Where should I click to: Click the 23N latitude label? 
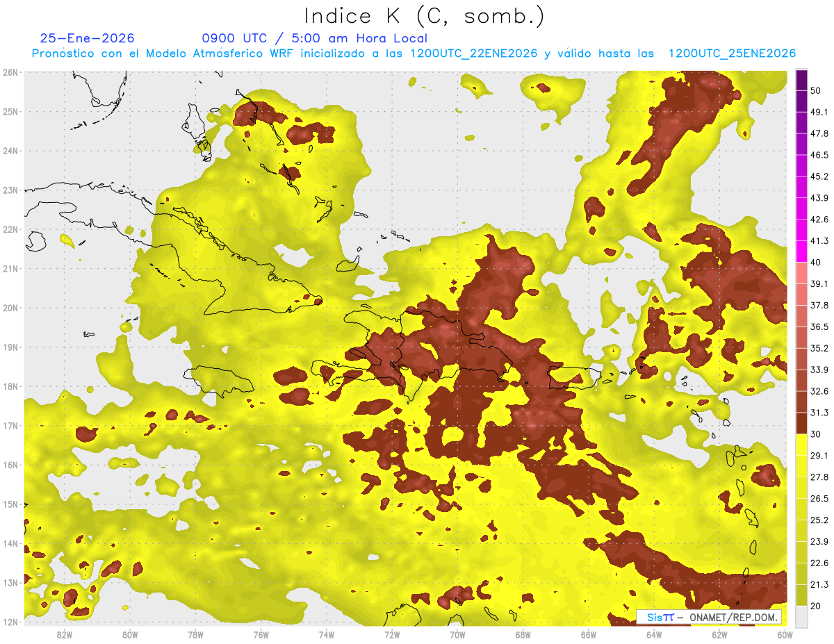coord(10,190)
